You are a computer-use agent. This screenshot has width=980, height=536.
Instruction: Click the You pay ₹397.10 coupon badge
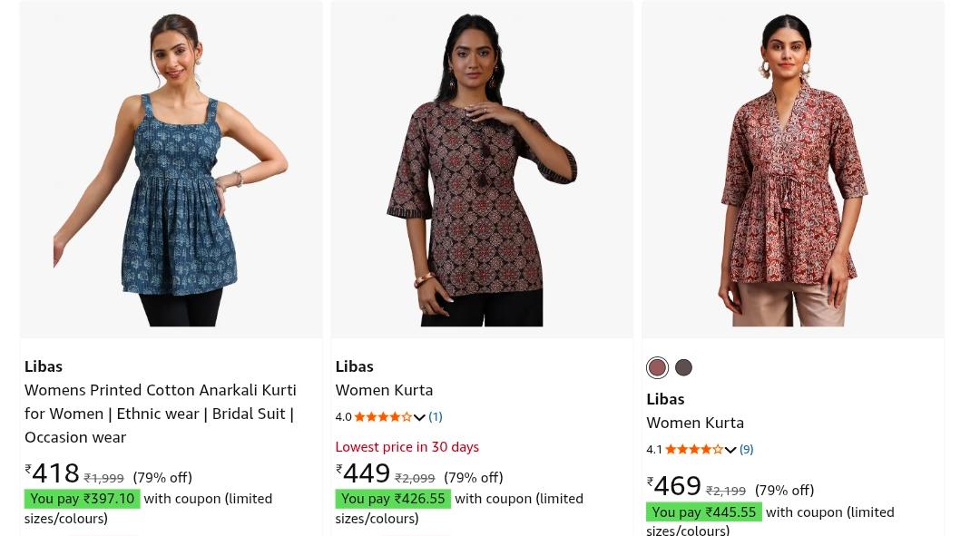coord(82,499)
